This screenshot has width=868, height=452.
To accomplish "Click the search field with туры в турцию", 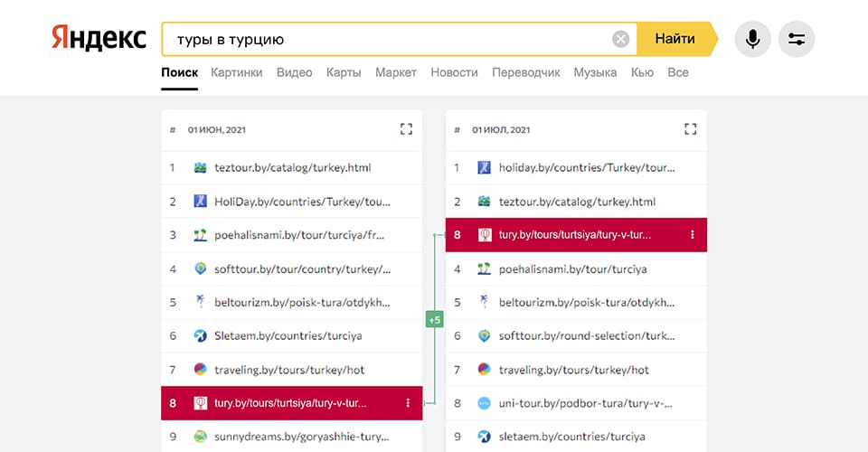I will [399, 39].
